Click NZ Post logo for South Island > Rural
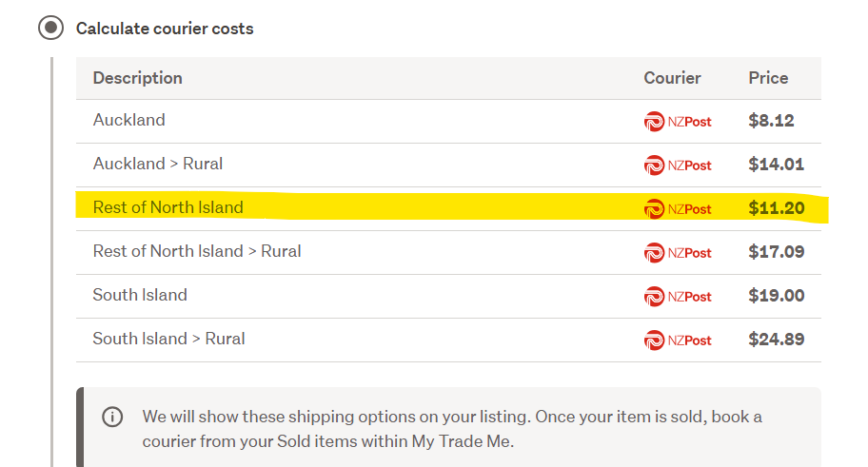 678,341
